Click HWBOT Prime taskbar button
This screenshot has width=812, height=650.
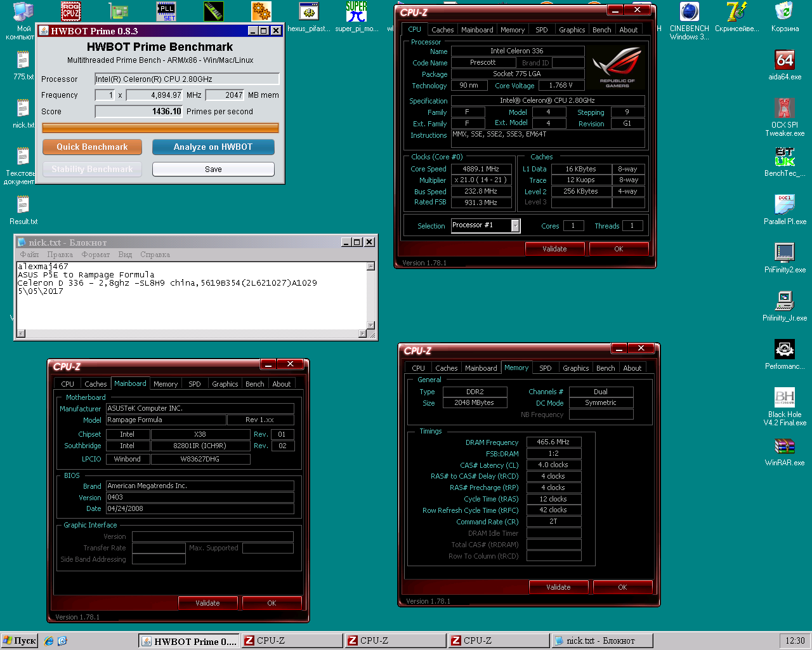point(189,641)
